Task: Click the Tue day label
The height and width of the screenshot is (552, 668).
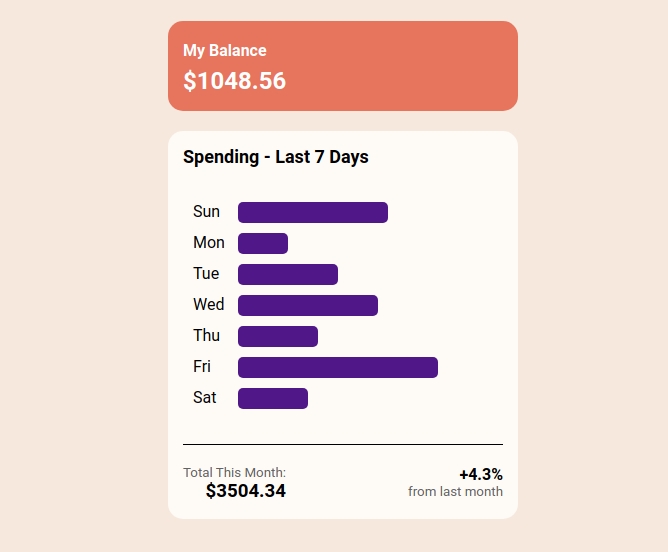Action: 206,274
